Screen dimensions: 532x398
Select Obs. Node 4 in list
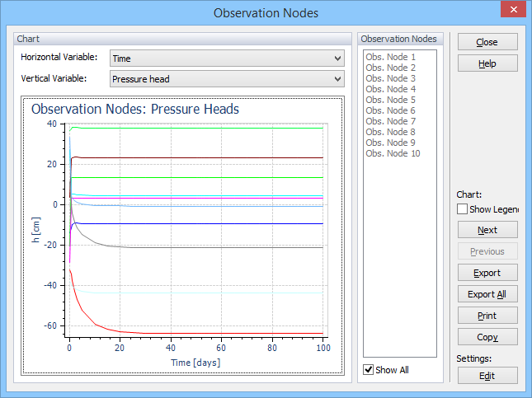coord(390,89)
